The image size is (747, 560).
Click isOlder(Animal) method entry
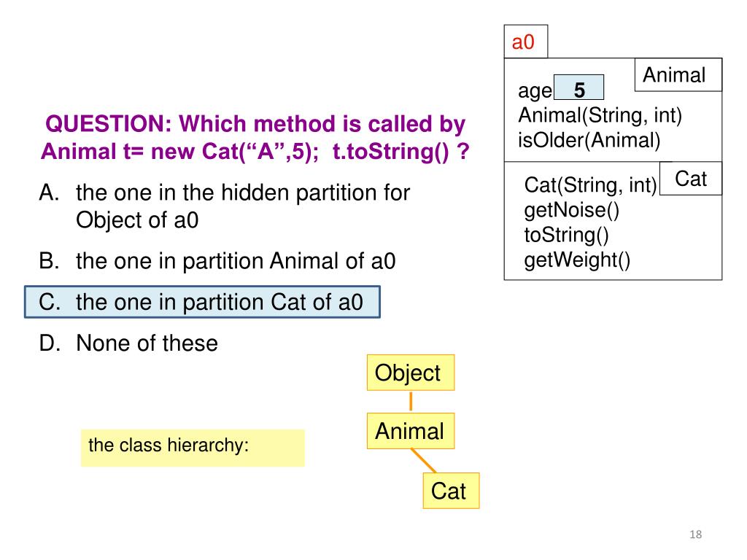click(x=589, y=141)
